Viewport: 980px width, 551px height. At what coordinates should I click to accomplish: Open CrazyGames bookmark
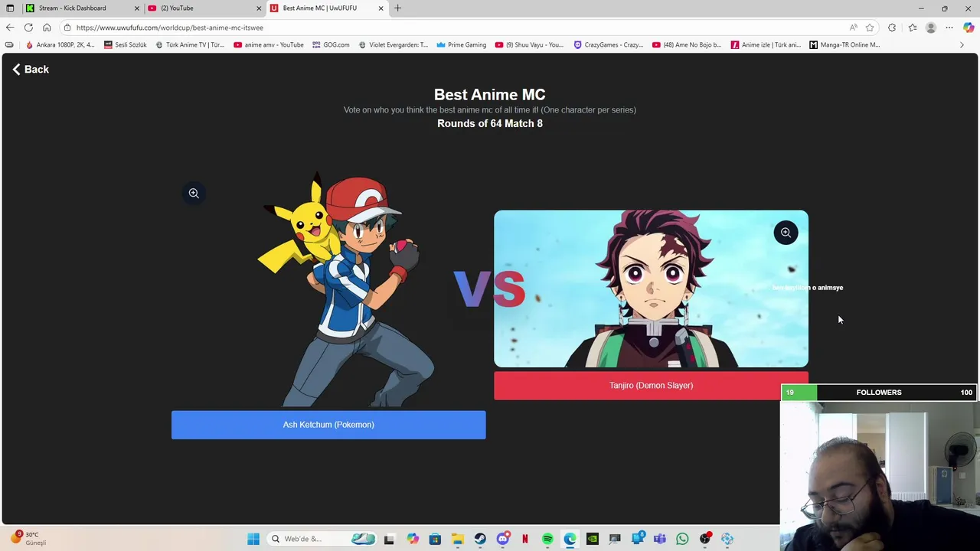click(x=609, y=45)
